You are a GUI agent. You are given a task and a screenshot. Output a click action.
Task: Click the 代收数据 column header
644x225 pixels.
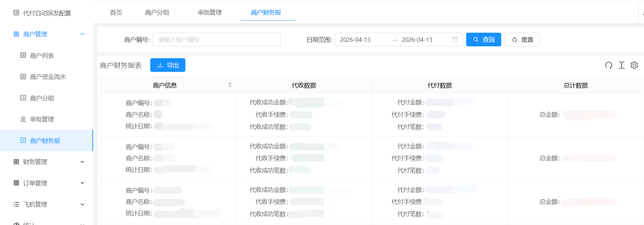[304, 85]
